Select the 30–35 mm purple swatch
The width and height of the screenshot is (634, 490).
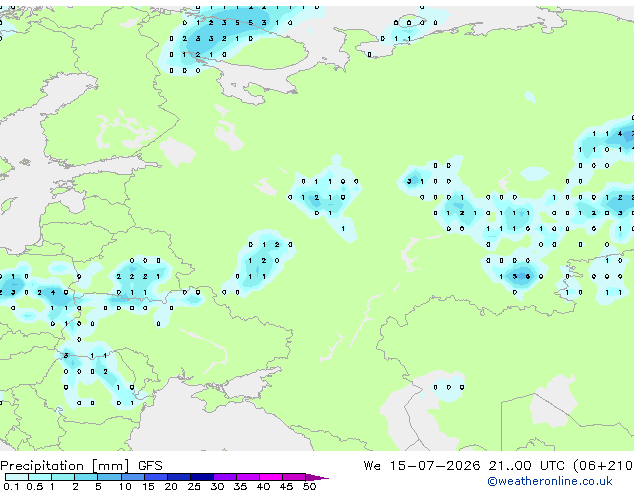click(x=224, y=477)
